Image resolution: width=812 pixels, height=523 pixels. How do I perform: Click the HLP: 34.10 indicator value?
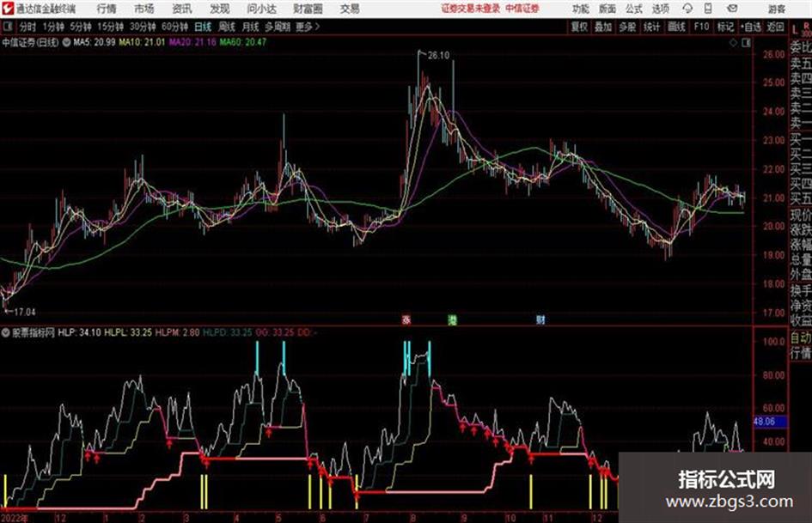[80, 332]
